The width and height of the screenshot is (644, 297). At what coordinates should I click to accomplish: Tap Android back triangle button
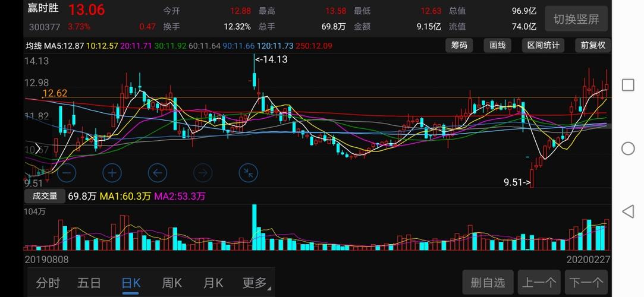pyautogui.click(x=628, y=211)
